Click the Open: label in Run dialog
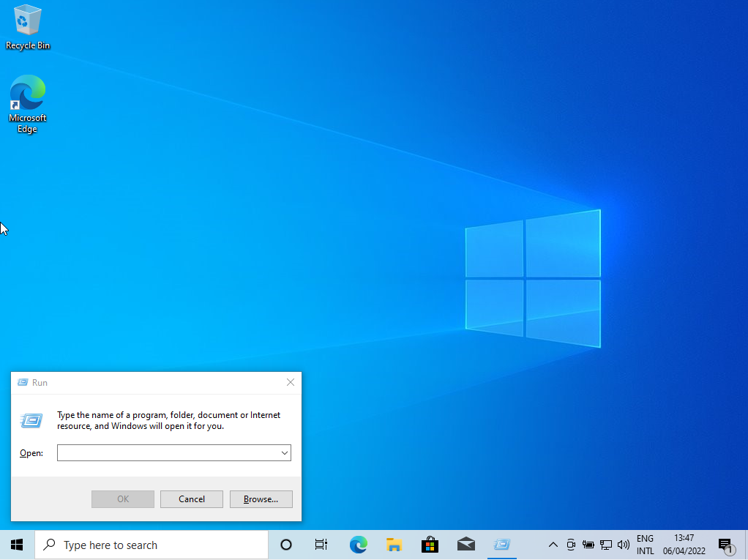Screen dimensions: 748x560 [31, 452]
